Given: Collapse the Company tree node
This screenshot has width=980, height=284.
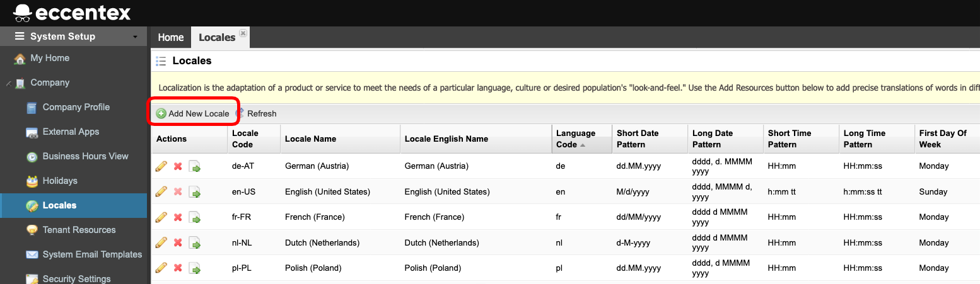Looking at the screenshot, I should click(8, 83).
